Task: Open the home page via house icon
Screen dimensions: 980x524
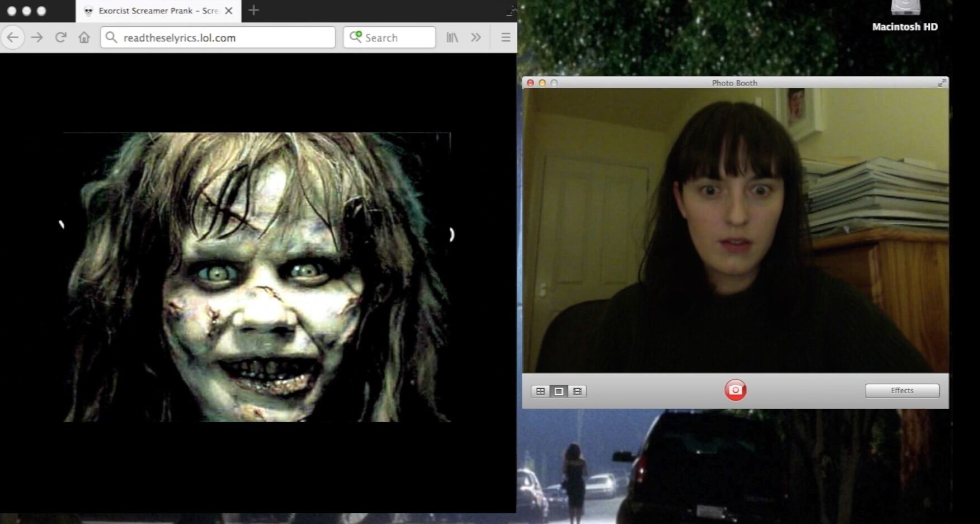Action: 84,37
